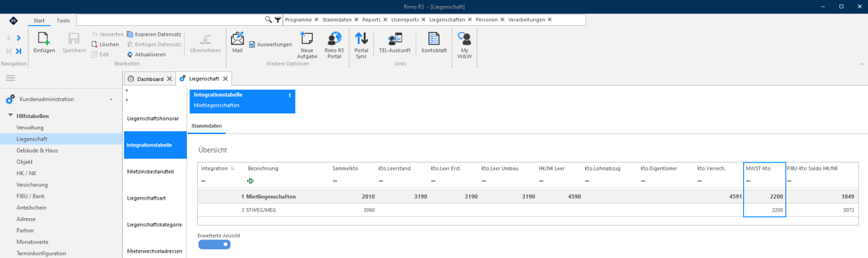Select the STWEG/MEG table row

click(528, 210)
